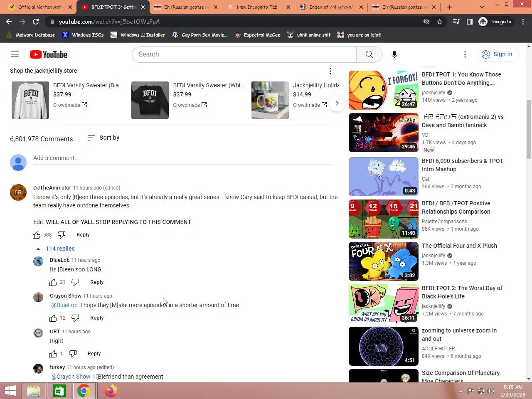Like BlueLob's reply
The width and height of the screenshot is (532, 399).
coord(53,282)
